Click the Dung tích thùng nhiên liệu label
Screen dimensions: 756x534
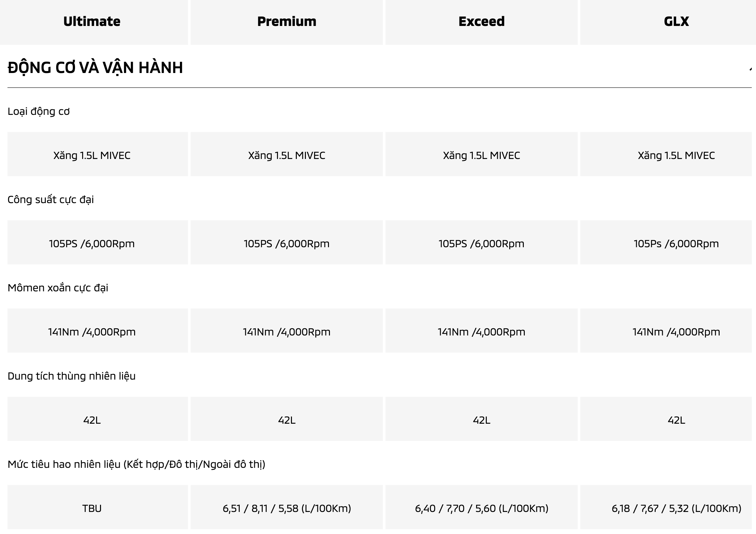[71, 376]
